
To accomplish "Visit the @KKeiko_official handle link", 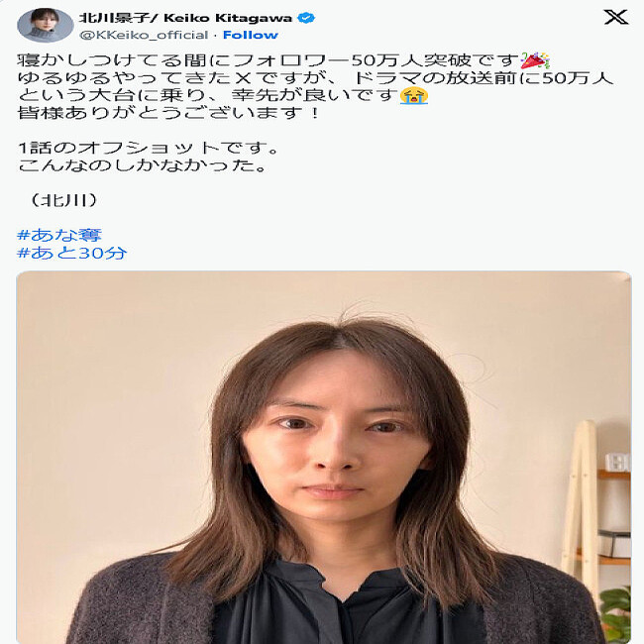I will click(144, 36).
